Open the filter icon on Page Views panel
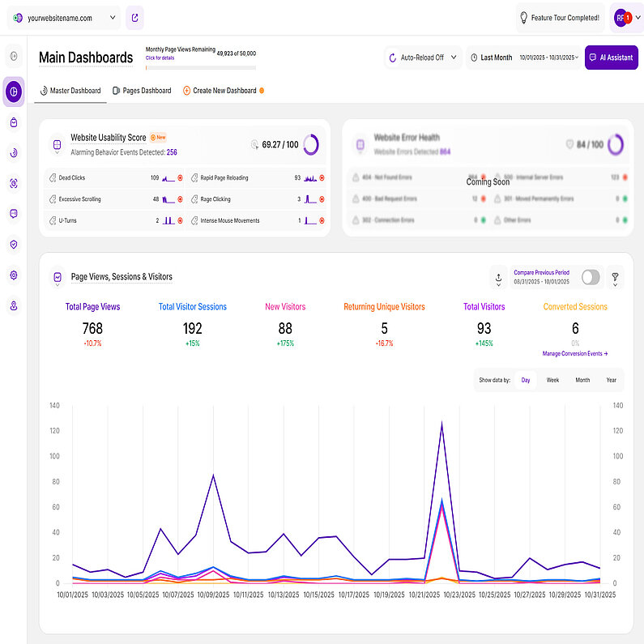Image resolution: width=644 pixels, height=644 pixels. (615, 277)
